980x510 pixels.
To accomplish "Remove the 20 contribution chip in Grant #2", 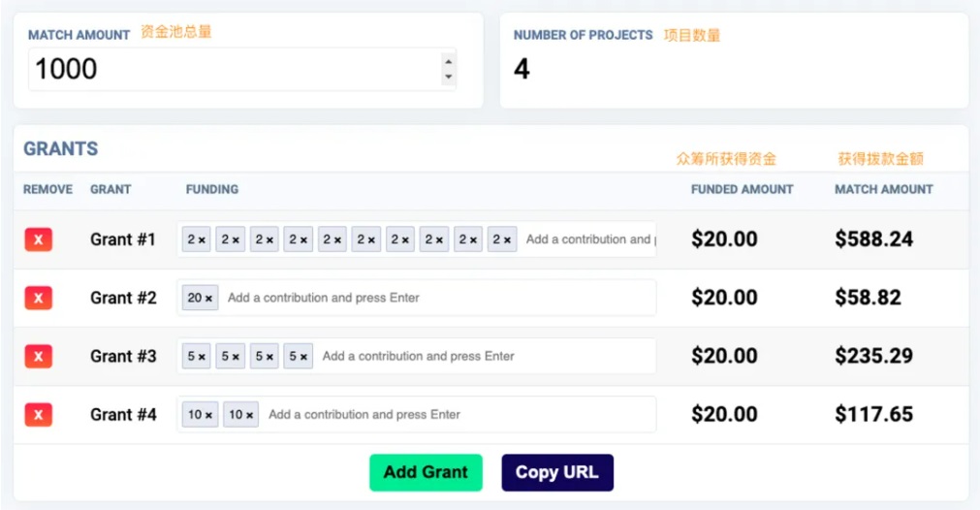I will click(210, 299).
